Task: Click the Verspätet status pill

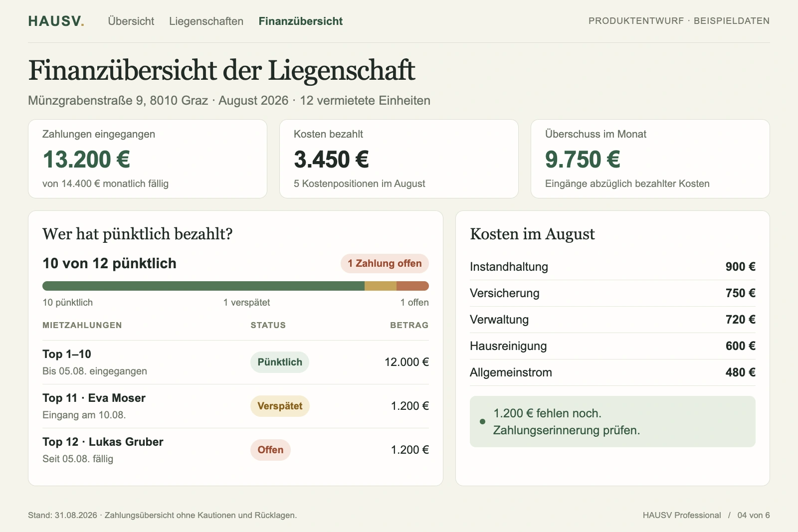Action: 280,406
